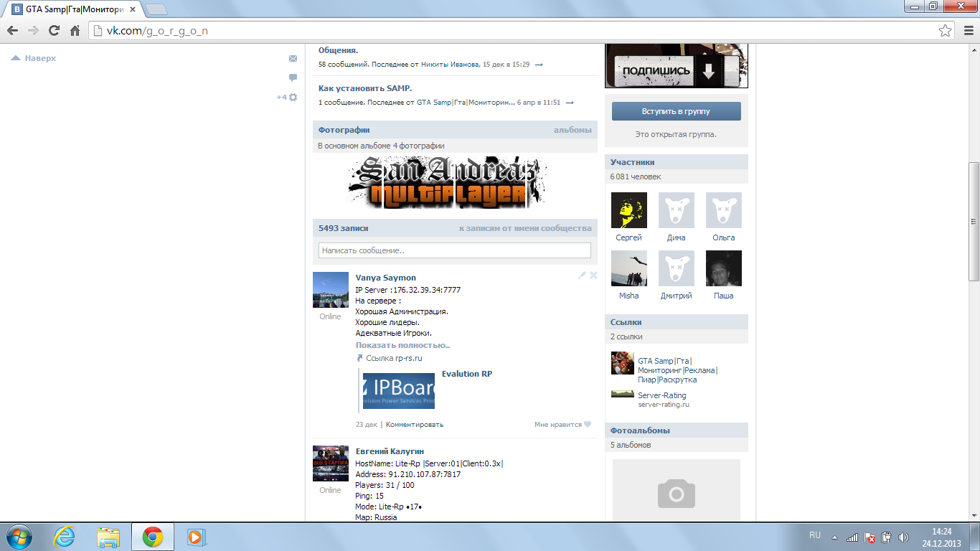This screenshot has height=551, width=980.
Task: Open the file explorer from the taskbar
Action: click(108, 537)
